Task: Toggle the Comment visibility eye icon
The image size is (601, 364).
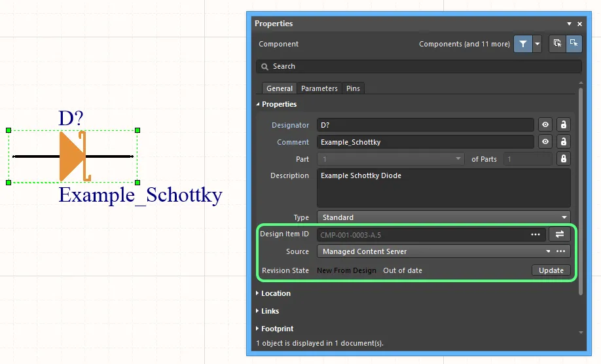Action: 545,142
